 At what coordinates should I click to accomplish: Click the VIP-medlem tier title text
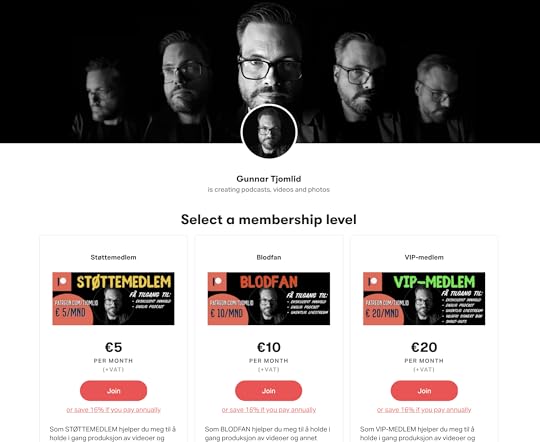(424, 257)
